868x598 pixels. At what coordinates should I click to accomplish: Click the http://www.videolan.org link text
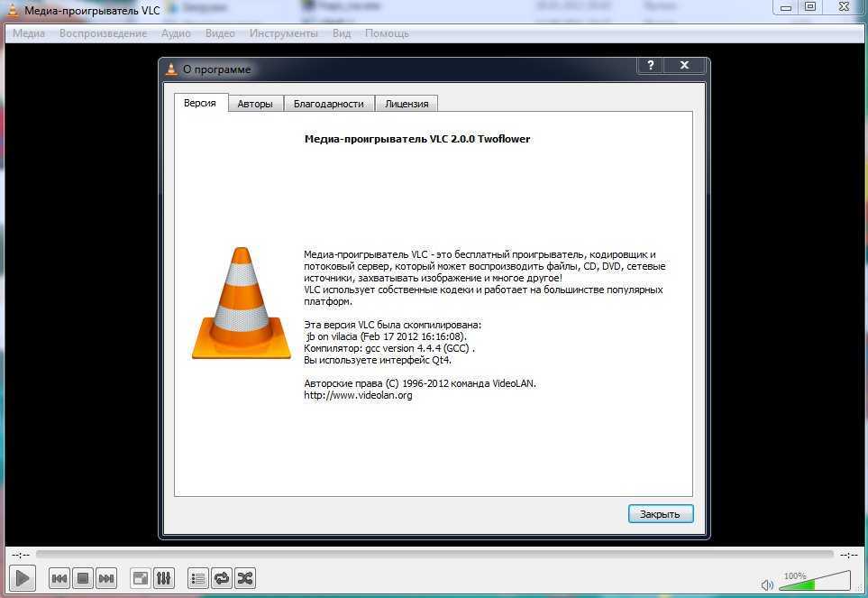coord(358,395)
